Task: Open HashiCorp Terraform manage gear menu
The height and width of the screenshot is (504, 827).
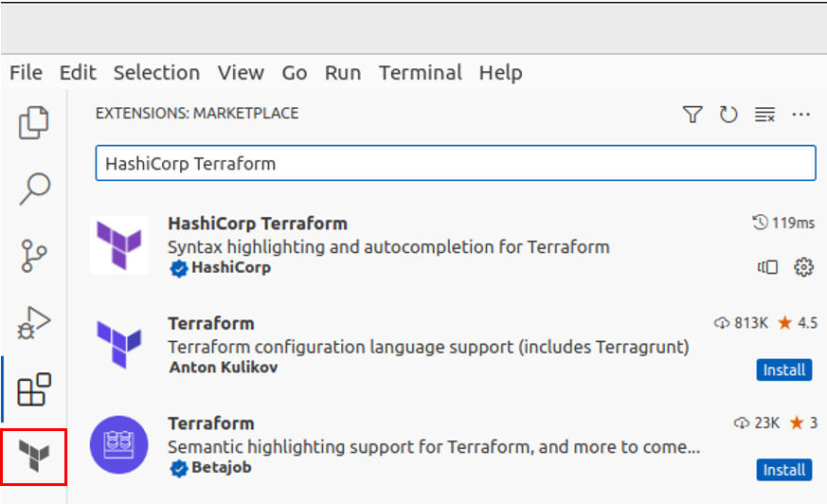Action: coord(804,267)
